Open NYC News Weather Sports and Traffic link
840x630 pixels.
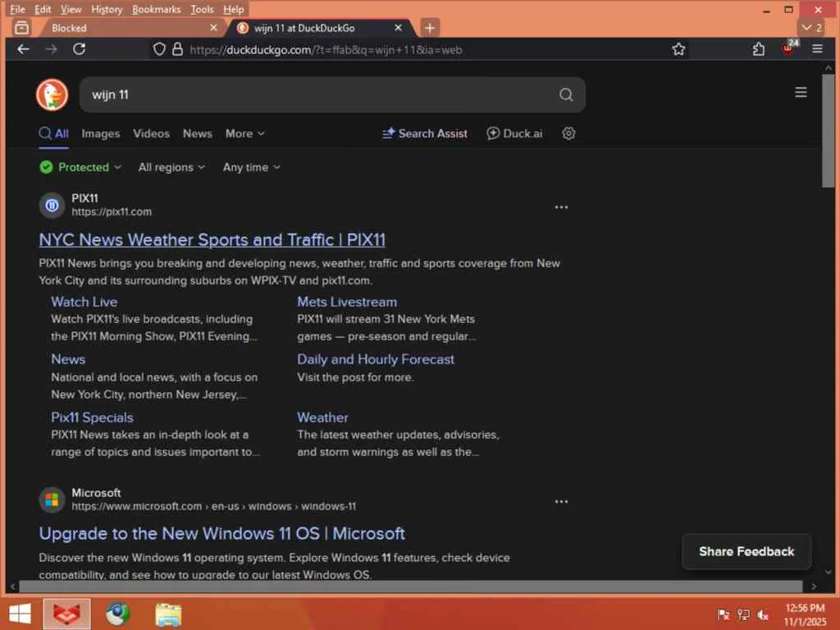pos(212,240)
